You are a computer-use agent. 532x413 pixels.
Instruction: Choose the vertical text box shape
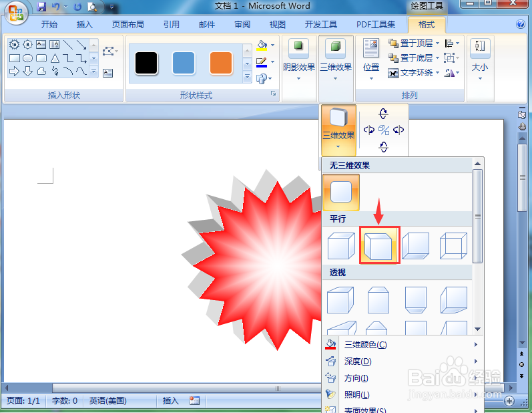click(54, 44)
